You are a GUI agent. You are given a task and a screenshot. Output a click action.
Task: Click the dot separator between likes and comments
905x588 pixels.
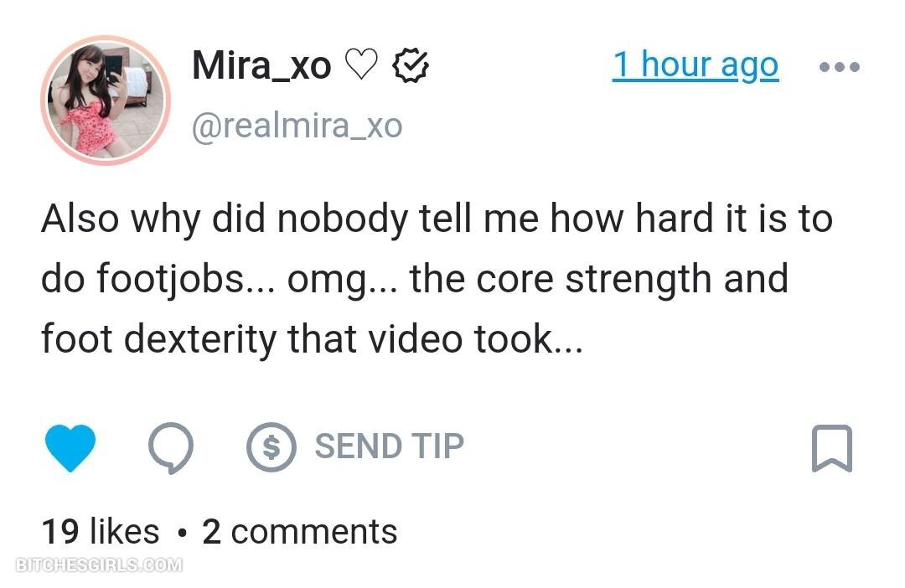182,533
